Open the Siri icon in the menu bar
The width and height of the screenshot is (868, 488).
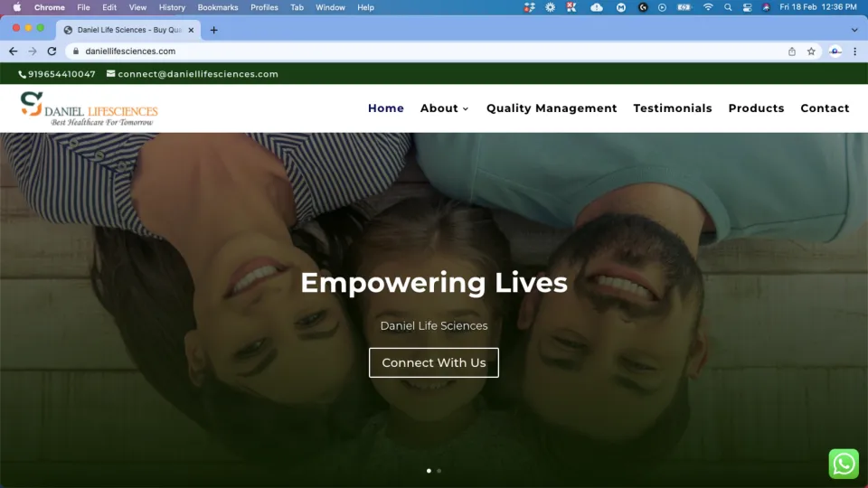click(x=766, y=7)
